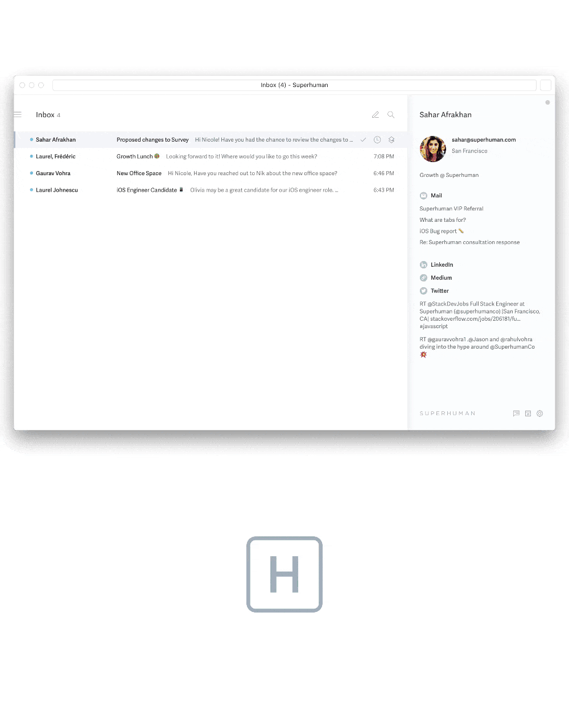
Task: Click the 6:46 PM timestamp
Action: click(384, 173)
